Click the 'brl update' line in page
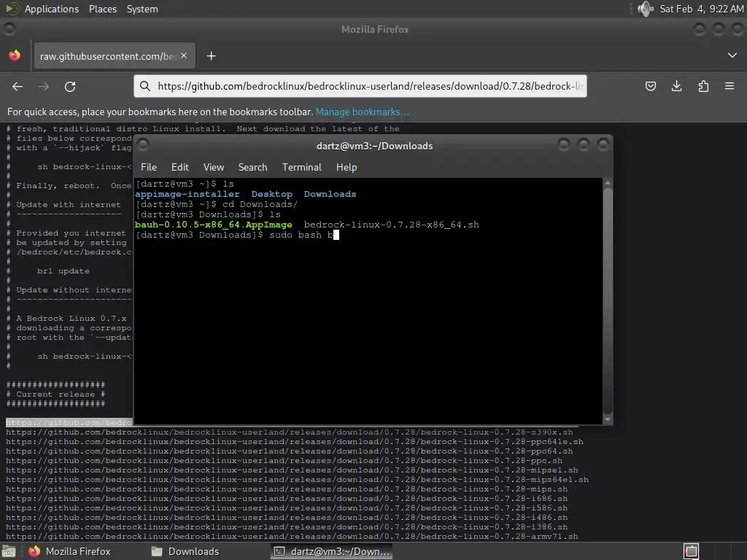Screen dimensions: 747x560 pyautogui.click(x=63, y=271)
